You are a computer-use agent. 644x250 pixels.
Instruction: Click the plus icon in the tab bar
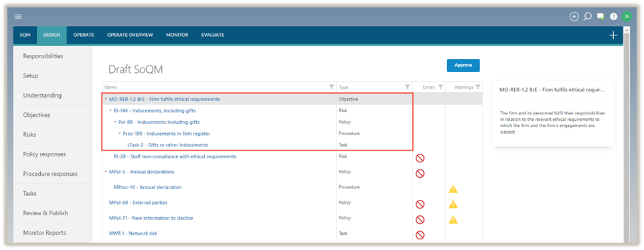pos(613,35)
